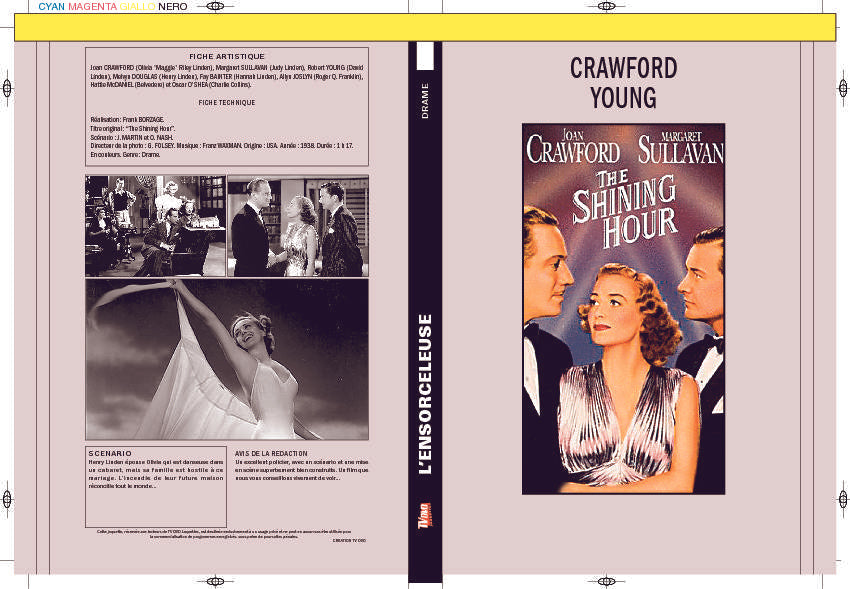Select the CYAN color label

point(52,6)
